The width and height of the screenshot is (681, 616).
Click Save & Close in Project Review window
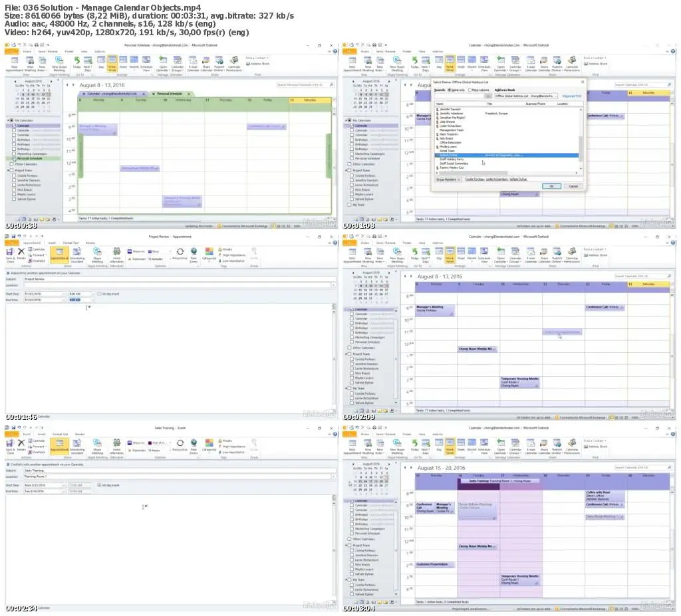tap(10, 255)
